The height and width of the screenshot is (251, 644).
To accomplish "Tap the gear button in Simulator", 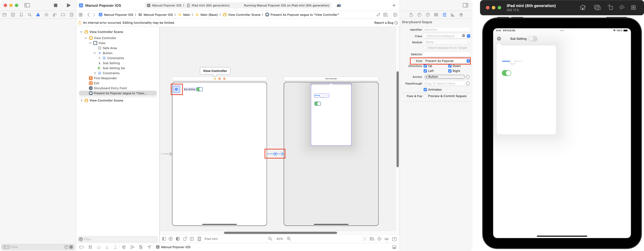I will (499, 39).
